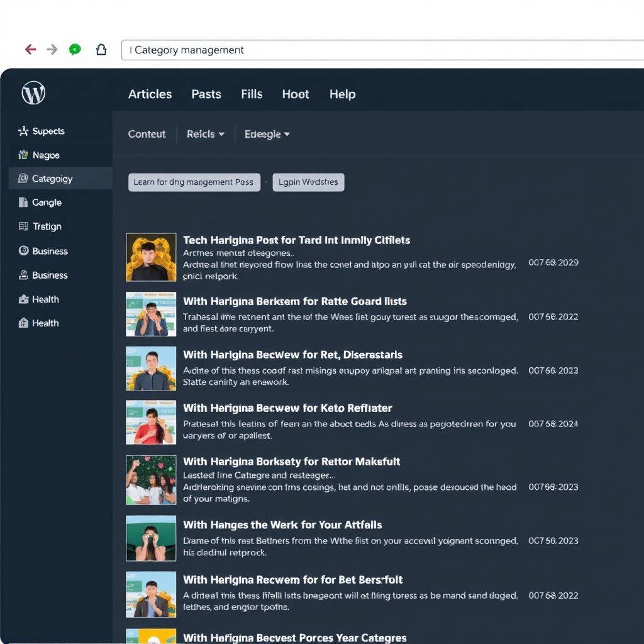Viewport: 644px width, 644px height.
Task: Click the Supects sidebar icon
Action: [x=23, y=131]
